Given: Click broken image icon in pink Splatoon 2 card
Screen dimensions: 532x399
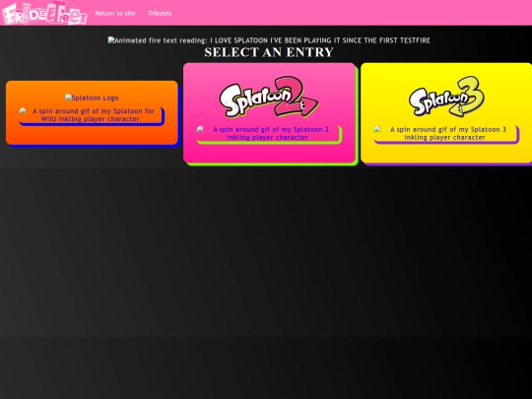Looking at the screenshot, I should tap(200, 129).
